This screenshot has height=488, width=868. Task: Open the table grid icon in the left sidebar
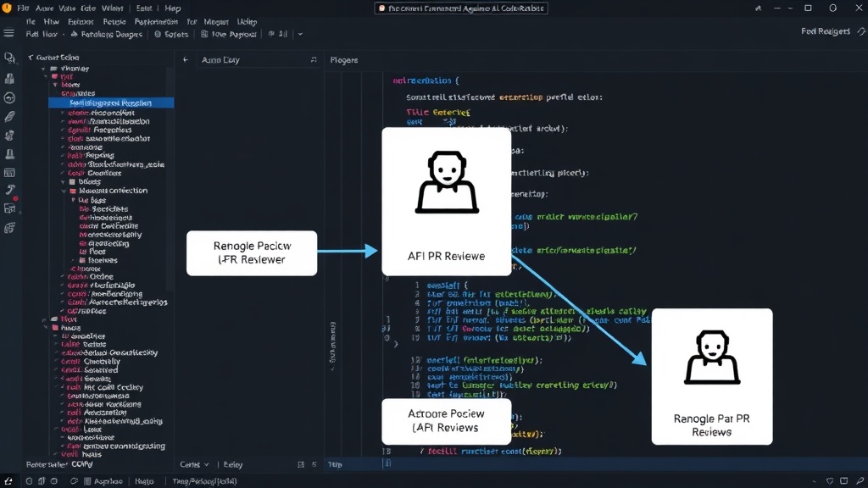tap(9, 173)
